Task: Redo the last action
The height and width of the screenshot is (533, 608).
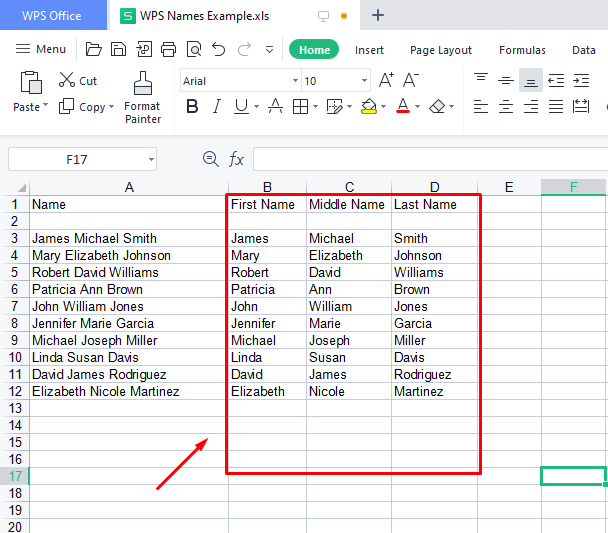Action: tap(244, 50)
